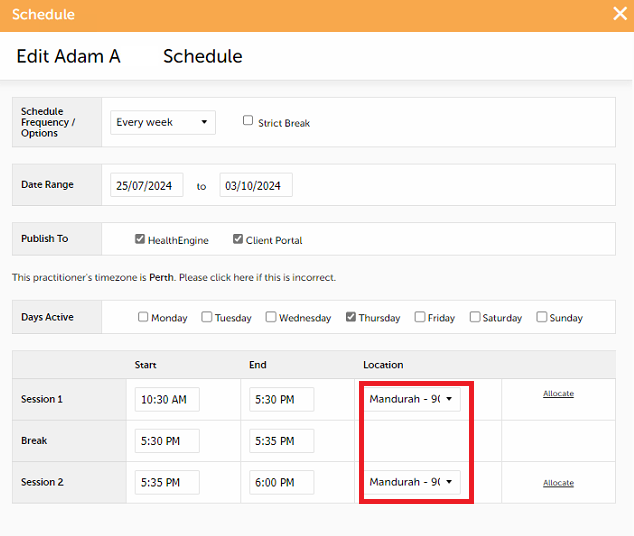
Task: Click the Session 1 start time field
Action: coord(167,399)
